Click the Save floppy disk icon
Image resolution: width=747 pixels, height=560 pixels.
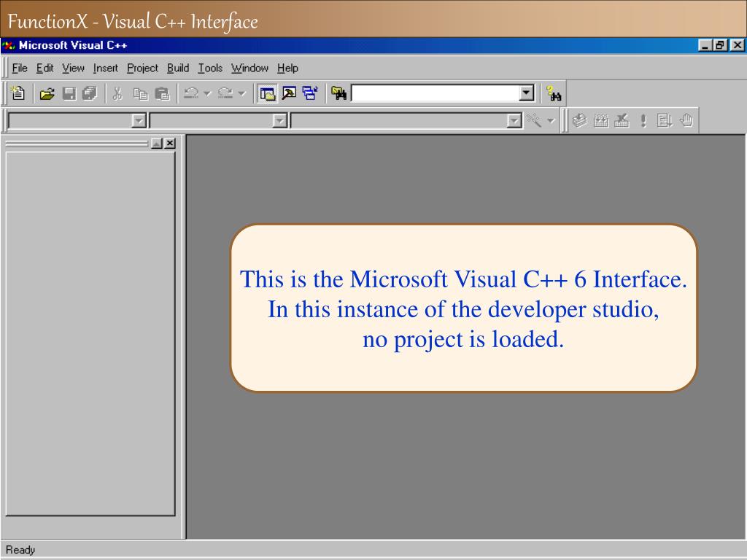[x=69, y=93]
